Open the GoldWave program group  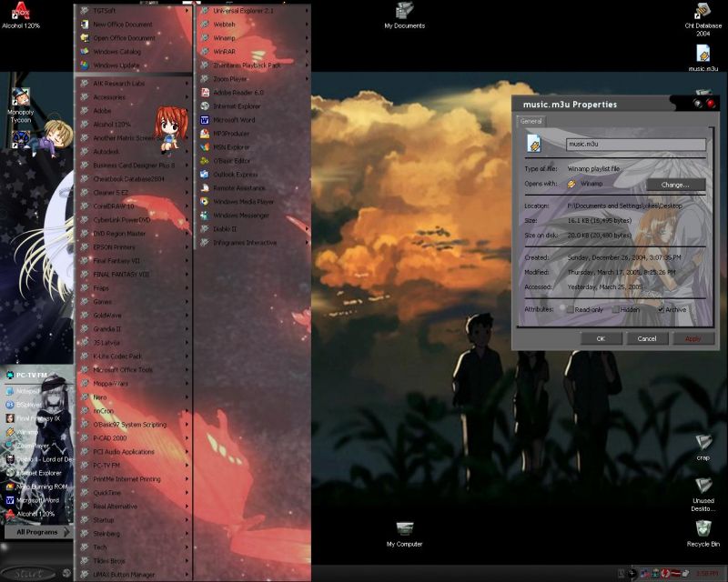(134, 316)
